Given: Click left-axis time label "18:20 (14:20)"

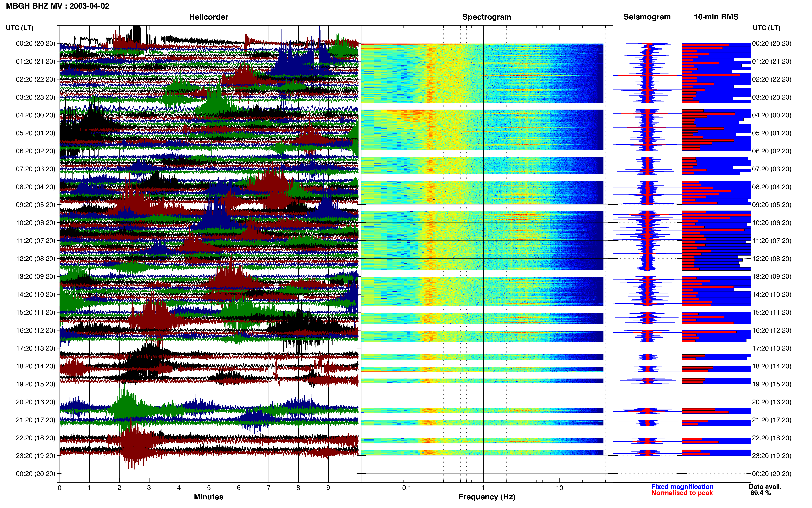Looking at the screenshot, I should tap(36, 366).
